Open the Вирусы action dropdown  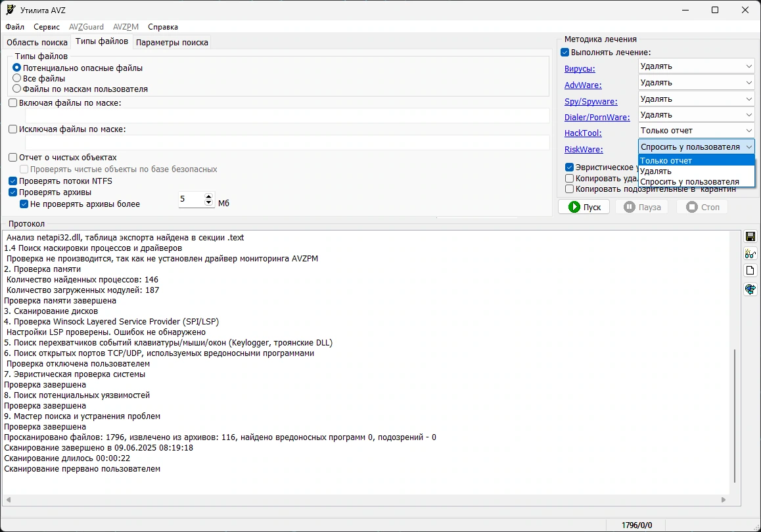coord(697,66)
